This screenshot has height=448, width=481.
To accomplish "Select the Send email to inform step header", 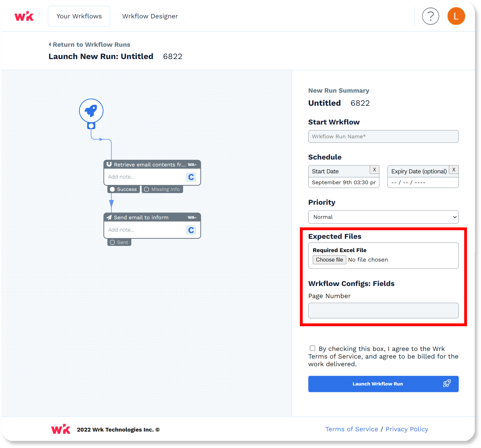I will pos(152,217).
